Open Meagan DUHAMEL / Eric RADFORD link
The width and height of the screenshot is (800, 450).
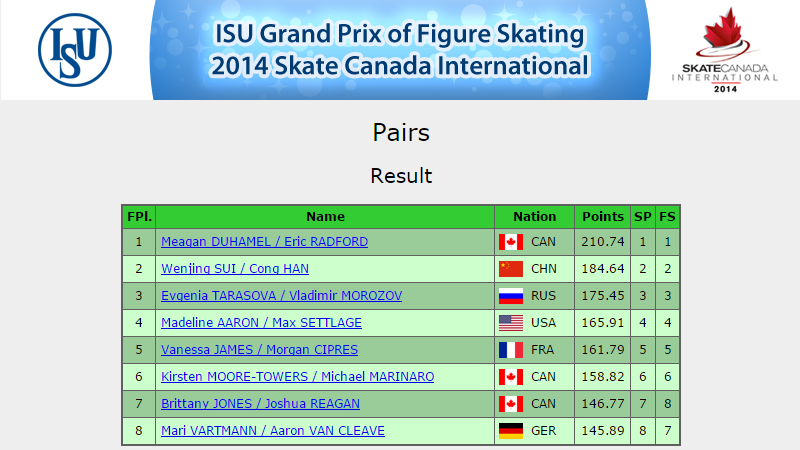pos(264,242)
